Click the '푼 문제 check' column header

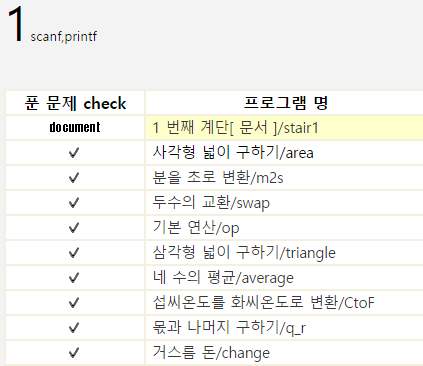click(75, 103)
